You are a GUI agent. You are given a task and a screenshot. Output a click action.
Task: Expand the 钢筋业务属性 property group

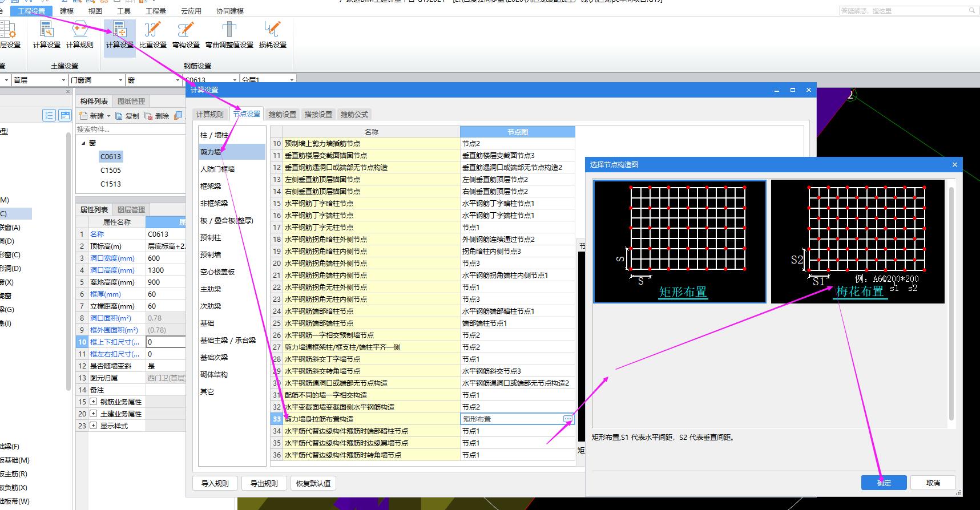94,402
